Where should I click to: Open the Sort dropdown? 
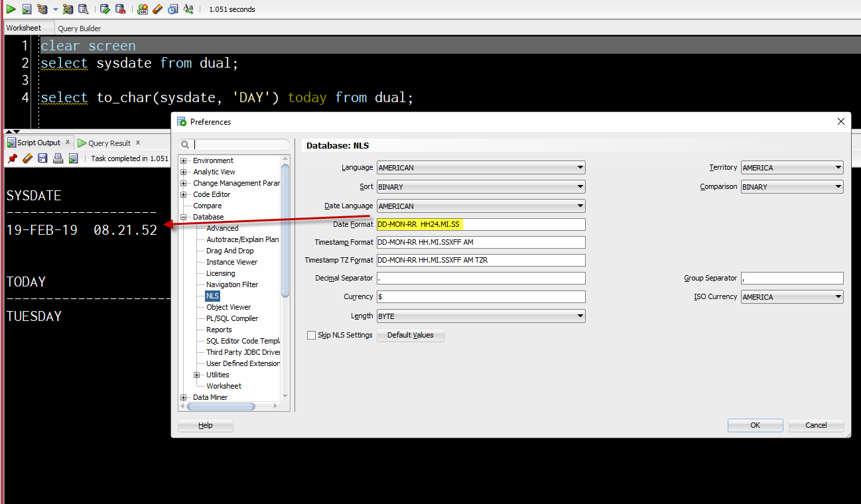pyautogui.click(x=481, y=187)
